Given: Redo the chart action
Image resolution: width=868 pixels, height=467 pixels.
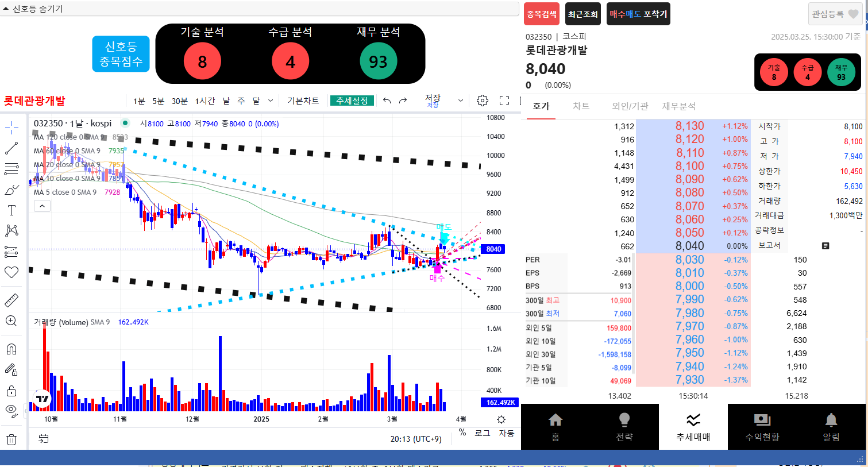Looking at the screenshot, I should click(403, 101).
